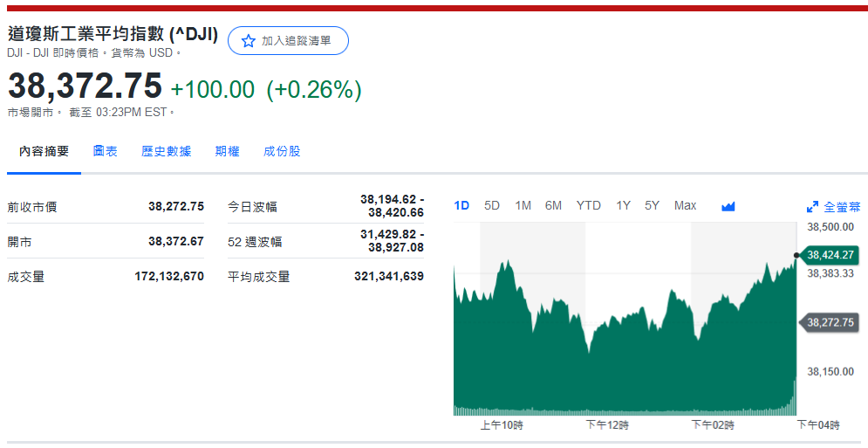Show Max chart range

[685, 205]
